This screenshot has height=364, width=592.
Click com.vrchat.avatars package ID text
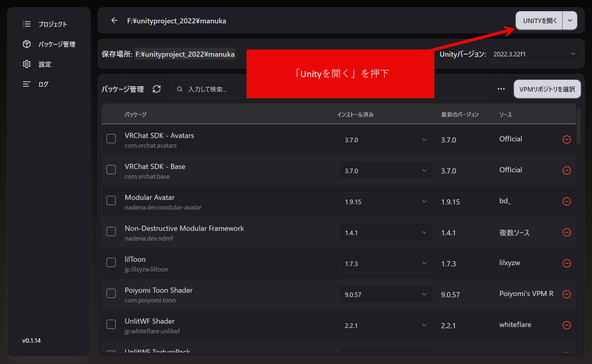pos(151,146)
